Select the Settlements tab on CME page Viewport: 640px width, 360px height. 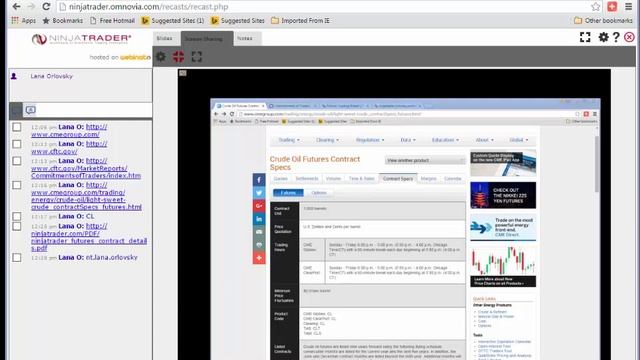click(x=307, y=179)
